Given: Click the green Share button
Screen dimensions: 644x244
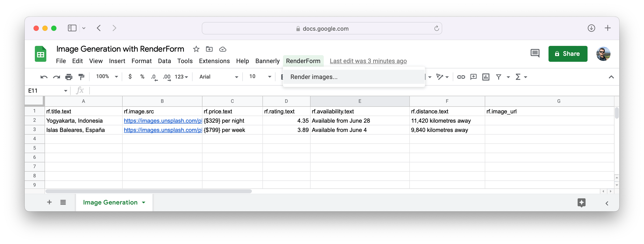Looking at the screenshot, I should pos(567,54).
